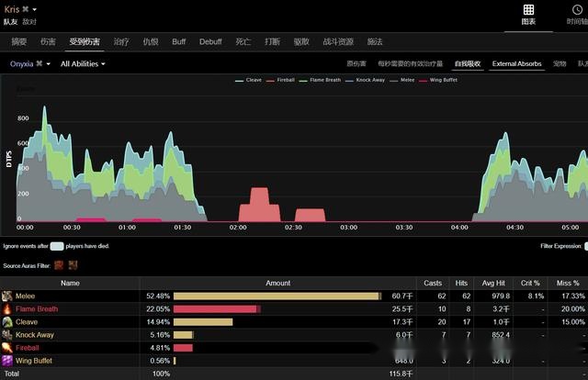Choose 每秒需要的有效治疗量 view option
The image size is (588, 380).
411,63
